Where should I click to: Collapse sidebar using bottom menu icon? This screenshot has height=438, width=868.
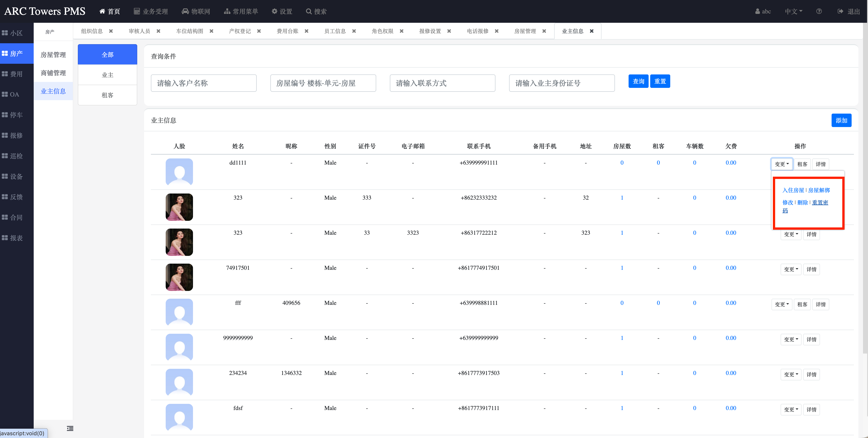point(70,428)
